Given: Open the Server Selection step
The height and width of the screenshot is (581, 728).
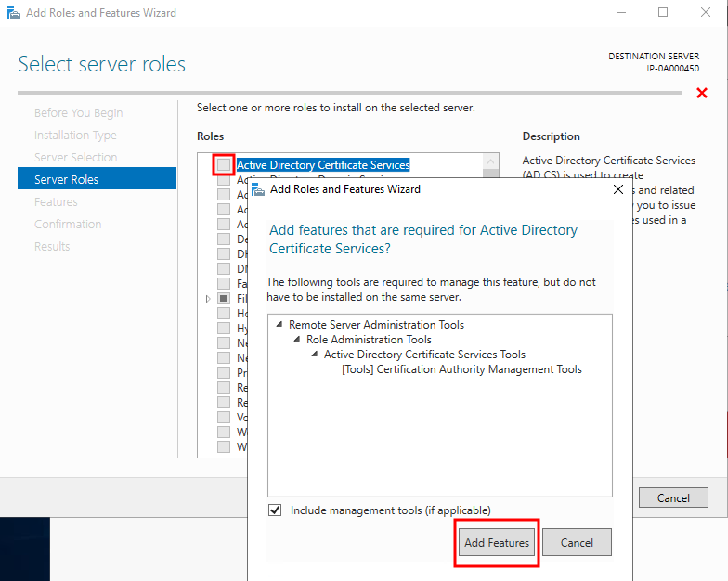Looking at the screenshot, I should point(76,158).
